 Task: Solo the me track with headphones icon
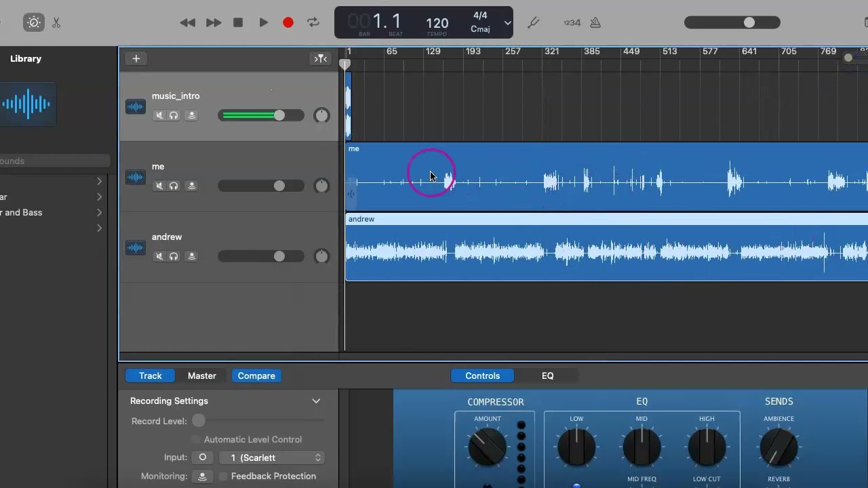pos(174,186)
